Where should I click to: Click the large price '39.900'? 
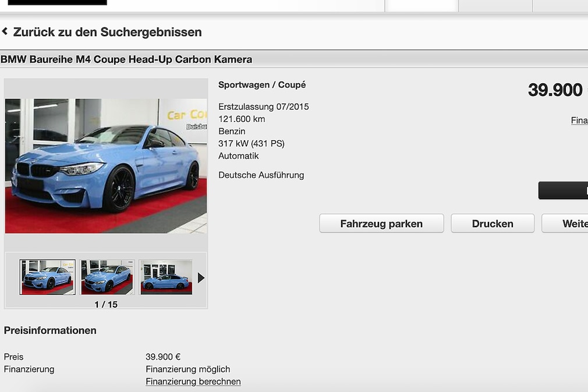coord(555,90)
